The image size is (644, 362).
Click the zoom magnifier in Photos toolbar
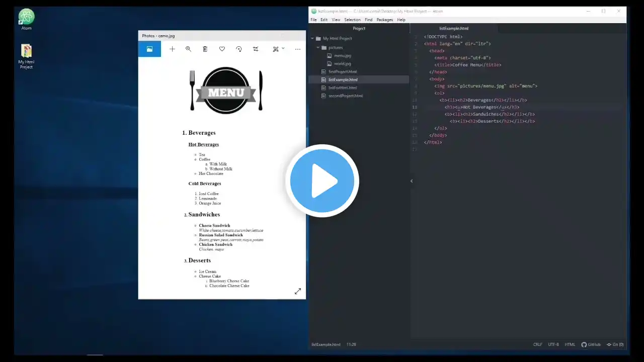point(188,49)
